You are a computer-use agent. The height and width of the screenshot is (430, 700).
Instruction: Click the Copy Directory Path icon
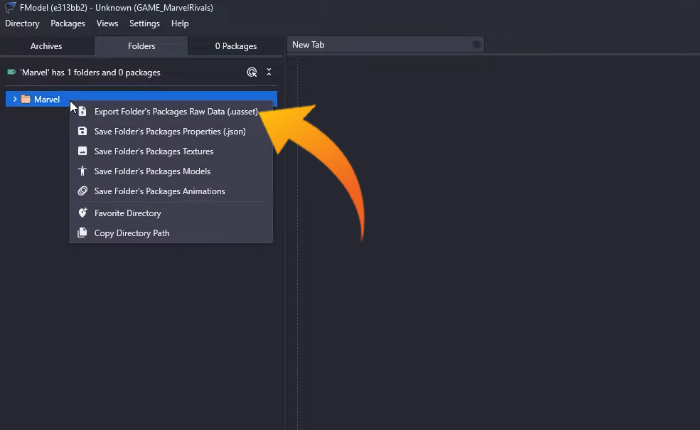83,233
